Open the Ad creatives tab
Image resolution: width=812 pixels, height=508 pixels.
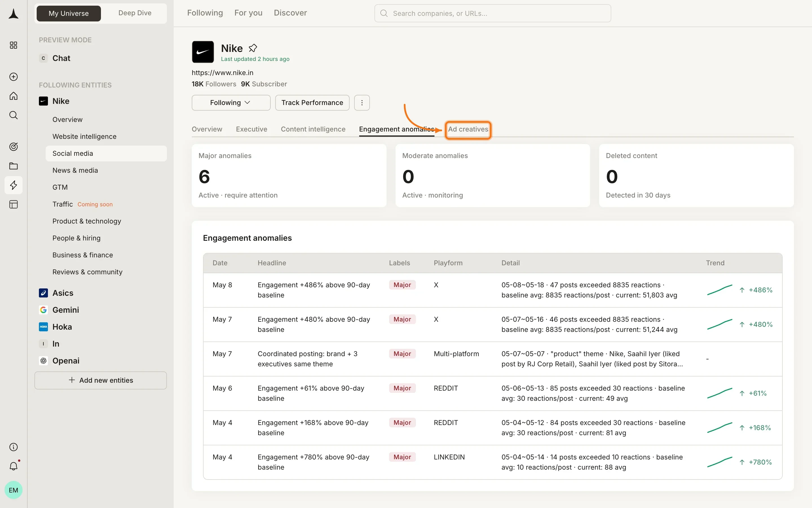tap(468, 129)
